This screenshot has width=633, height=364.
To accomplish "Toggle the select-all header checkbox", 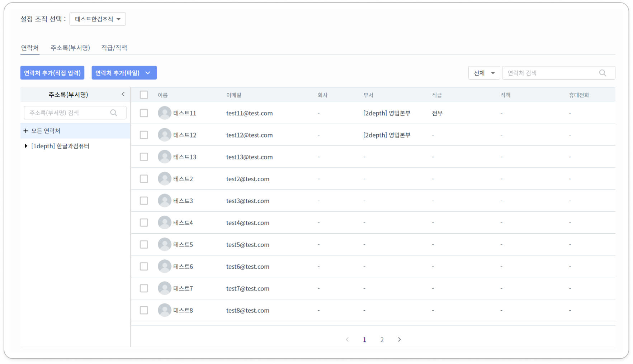I will point(144,95).
